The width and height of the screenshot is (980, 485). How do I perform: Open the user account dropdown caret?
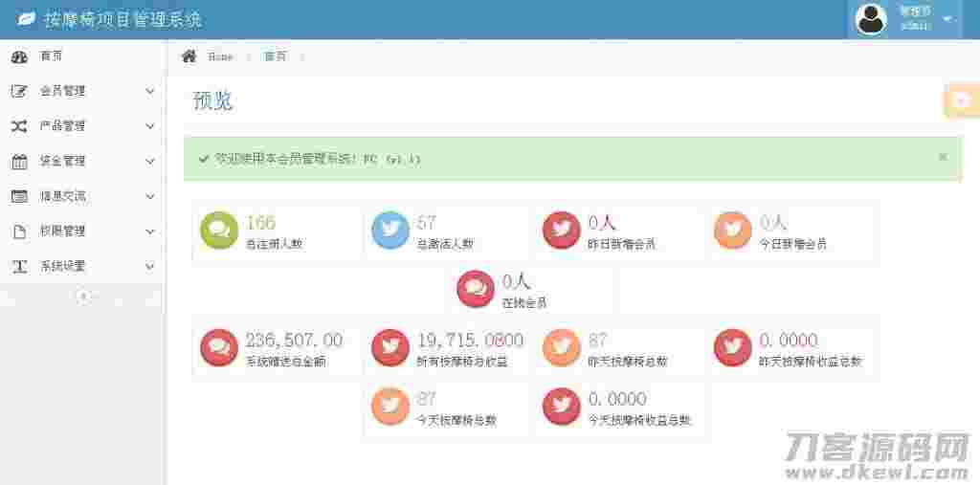click(948, 19)
